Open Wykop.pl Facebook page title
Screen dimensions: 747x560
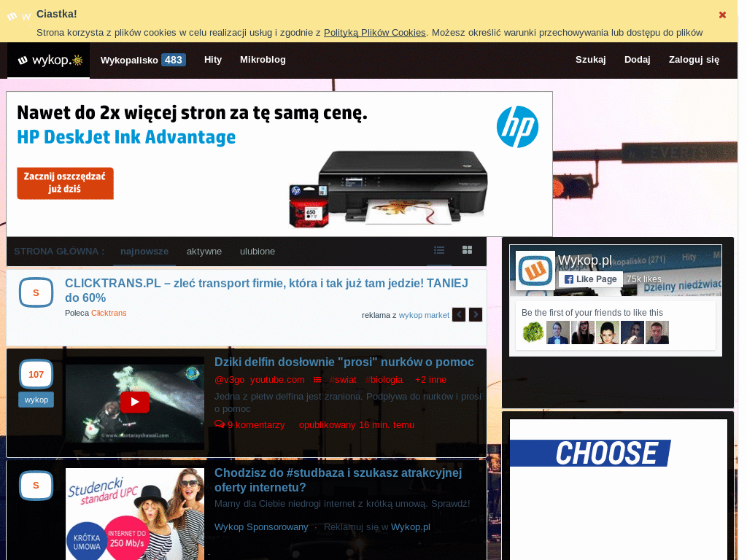point(585,260)
